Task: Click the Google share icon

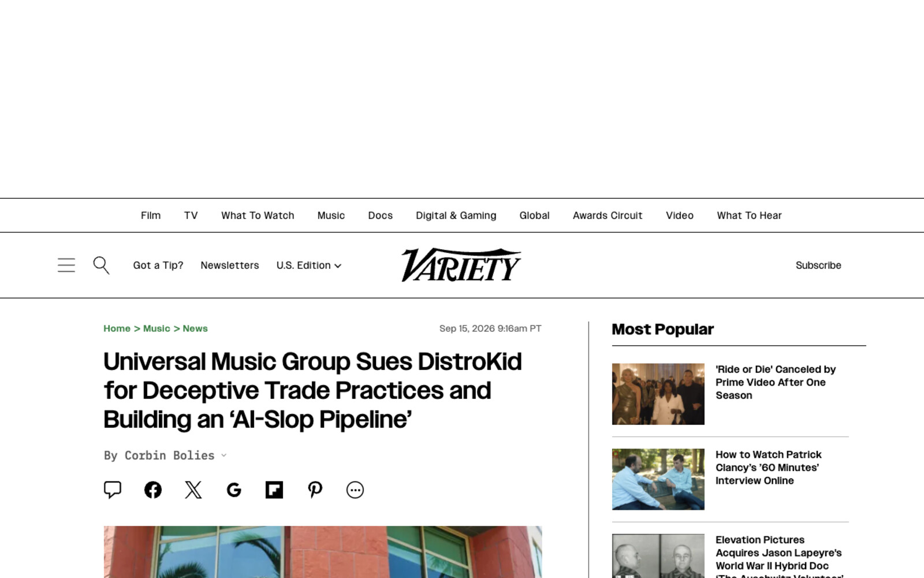Action: point(234,490)
